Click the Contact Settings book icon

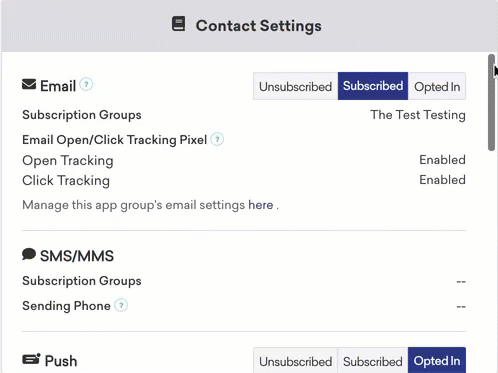tap(178, 24)
